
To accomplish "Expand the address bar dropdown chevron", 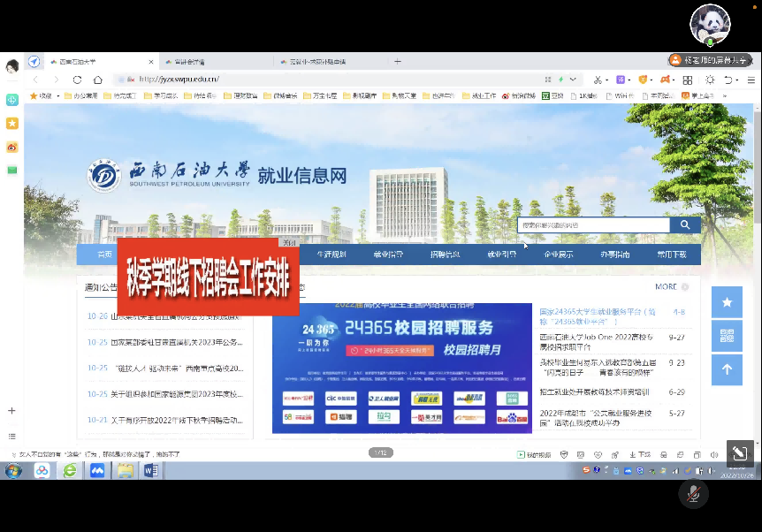I will coord(573,80).
